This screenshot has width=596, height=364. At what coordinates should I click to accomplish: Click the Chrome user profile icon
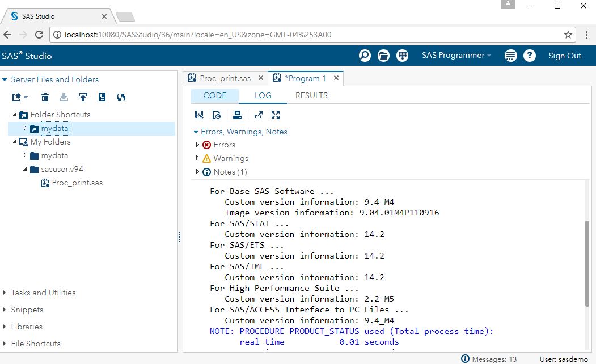(x=508, y=4)
